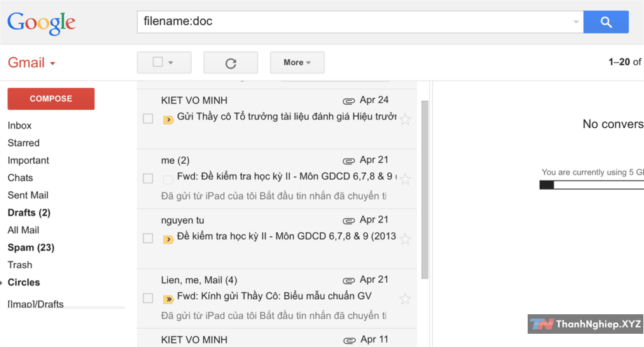Viewport: 644px width, 347px height.
Task: Open Spam (23) folder
Action: (31, 247)
